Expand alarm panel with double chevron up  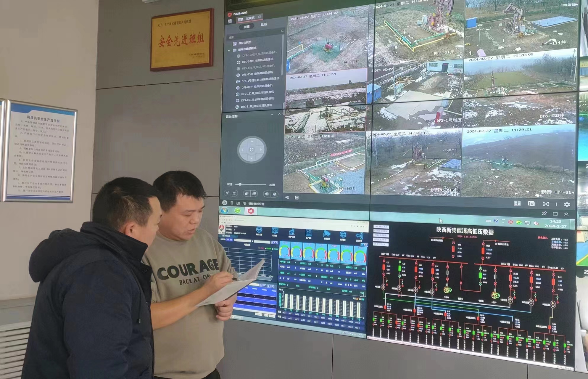point(566,214)
